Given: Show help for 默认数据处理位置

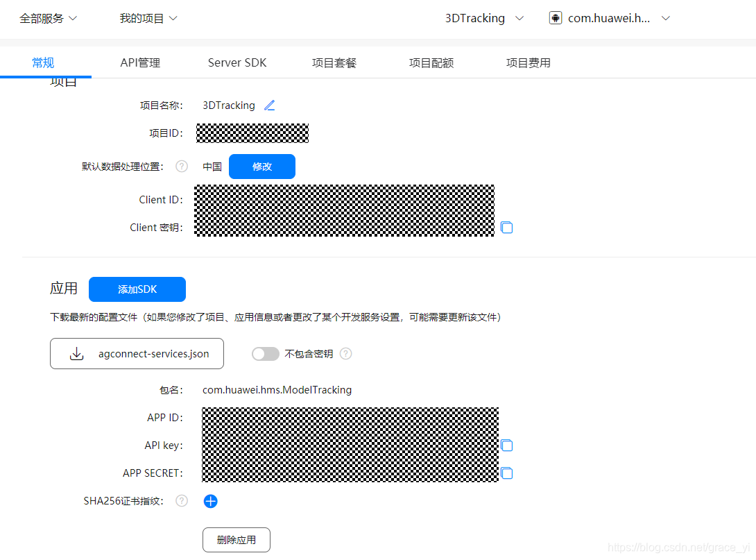Looking at the screenshot, I should pyautogui.click(x=181, y=167).
